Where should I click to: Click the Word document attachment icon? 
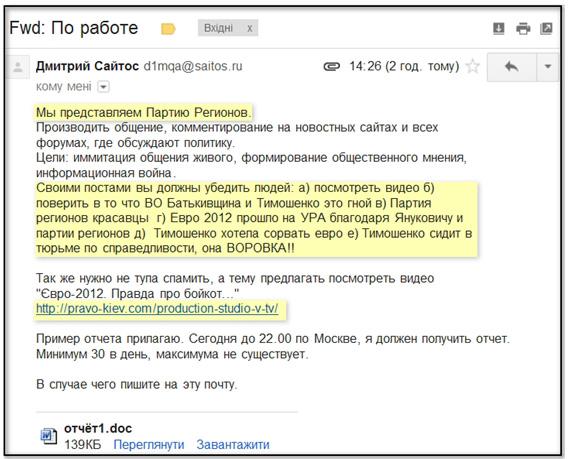click(49, 436)
